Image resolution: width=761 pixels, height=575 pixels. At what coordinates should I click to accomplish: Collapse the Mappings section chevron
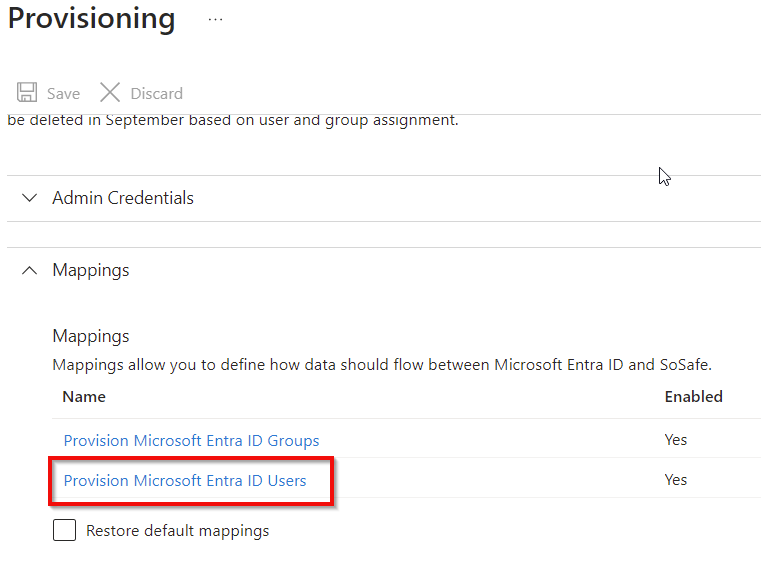[x=29, y=270]
